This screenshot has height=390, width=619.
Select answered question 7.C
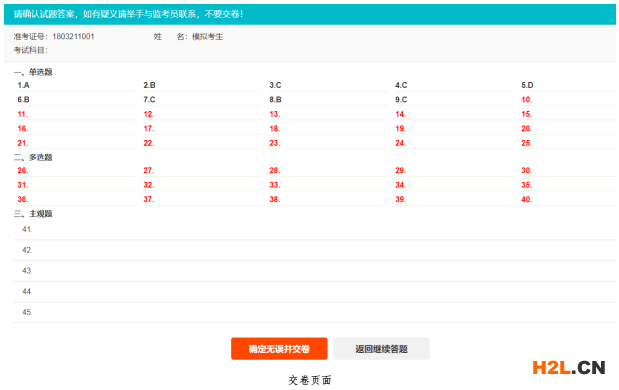tap(149, 99)
